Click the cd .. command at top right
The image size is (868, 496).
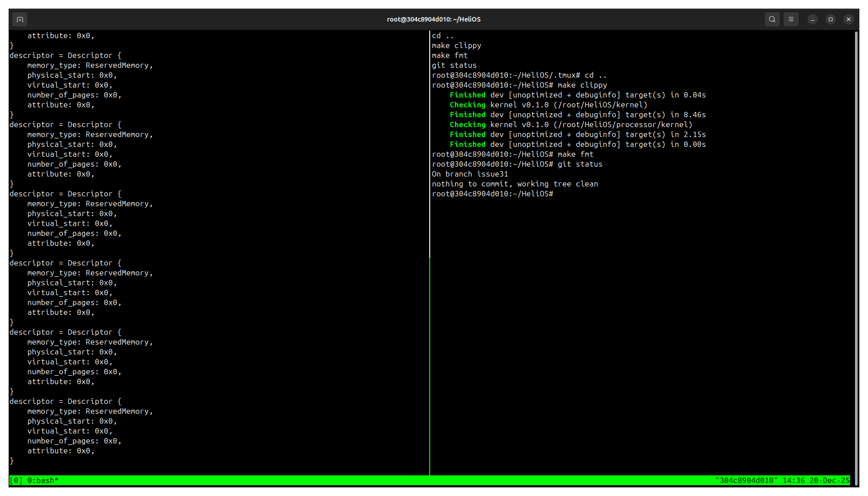[x=442, y=35]
